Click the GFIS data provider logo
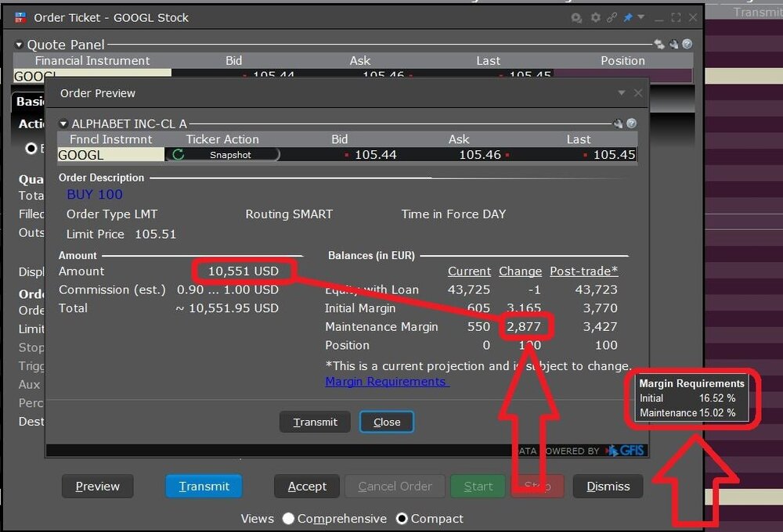This screenshot has width=783, height=532. (626, 451)
